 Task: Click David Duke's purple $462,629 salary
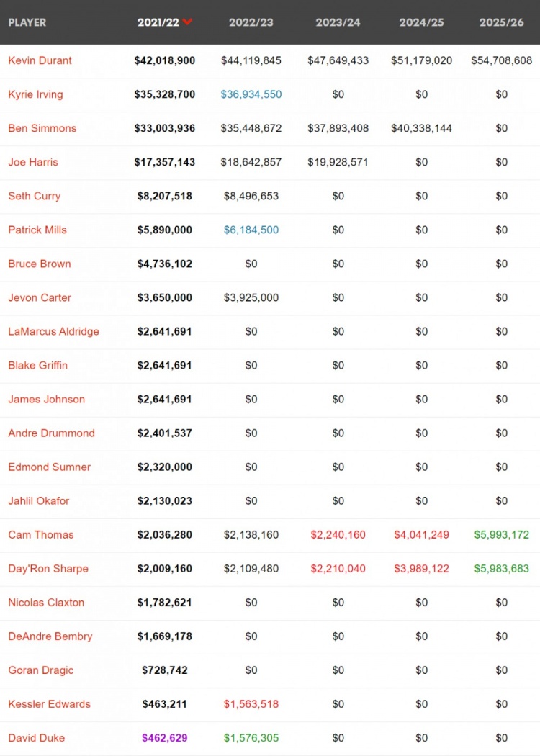[x=165, y=737]
